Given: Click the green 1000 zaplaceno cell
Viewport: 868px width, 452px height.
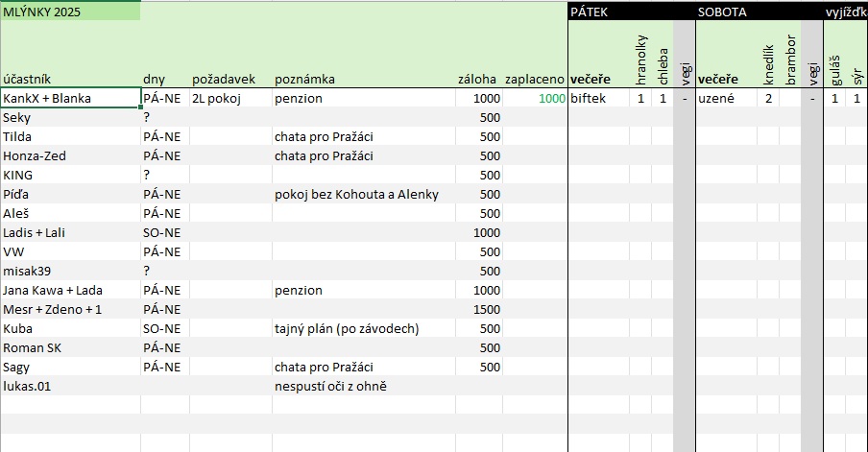Looking at the screenshot, I should (x=535, y=99).
